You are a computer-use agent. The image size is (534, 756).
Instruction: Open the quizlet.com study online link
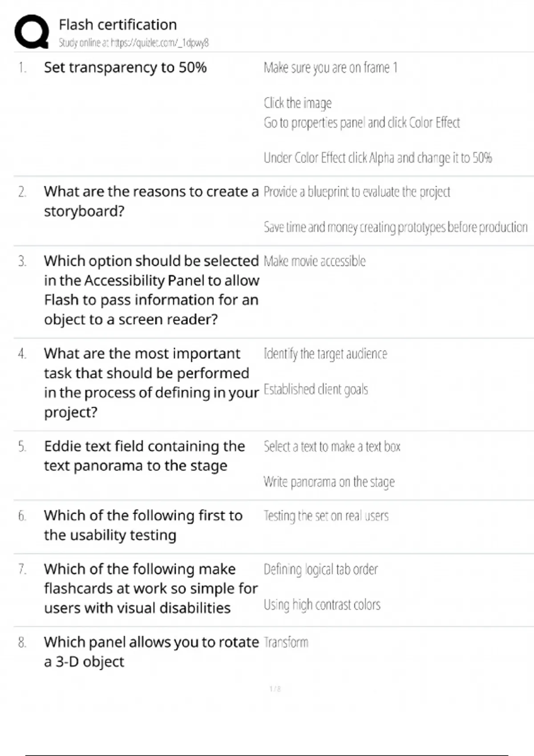click(133, 43)
